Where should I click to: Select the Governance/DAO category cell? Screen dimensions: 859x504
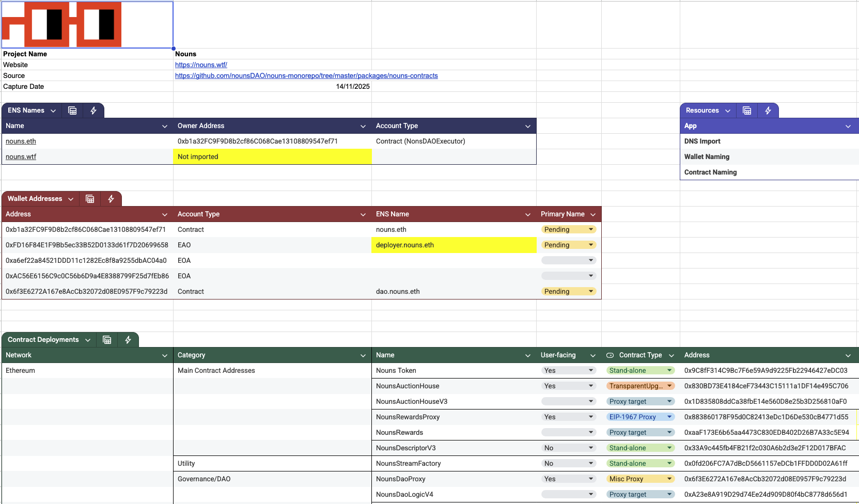click(272, 479)
